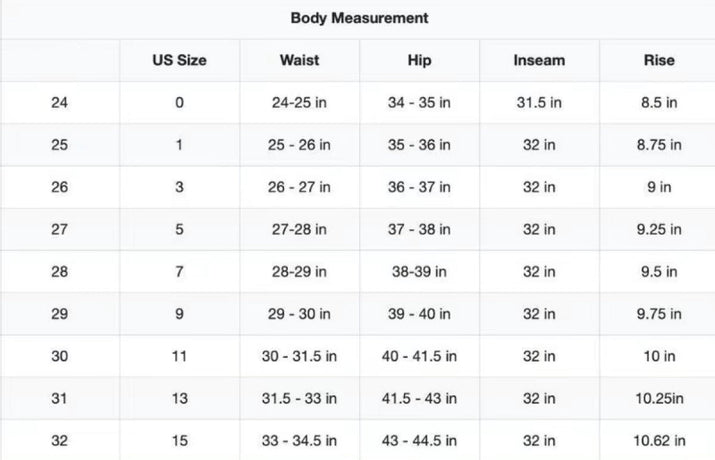The width and height of the screenshot is (715, 460).
Task: Click the 24-25 in waist cell
Action: pyautogui.click(x=300, y=102)
